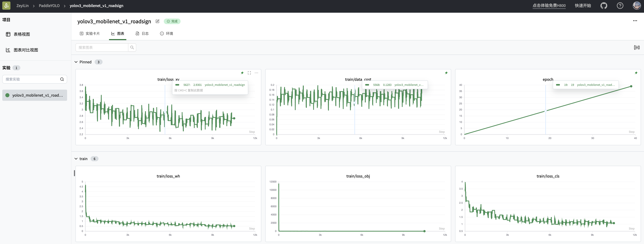Unpin the train/data_cost chart
This screenshot has height=244, width=644.
(x=446, y=73)
